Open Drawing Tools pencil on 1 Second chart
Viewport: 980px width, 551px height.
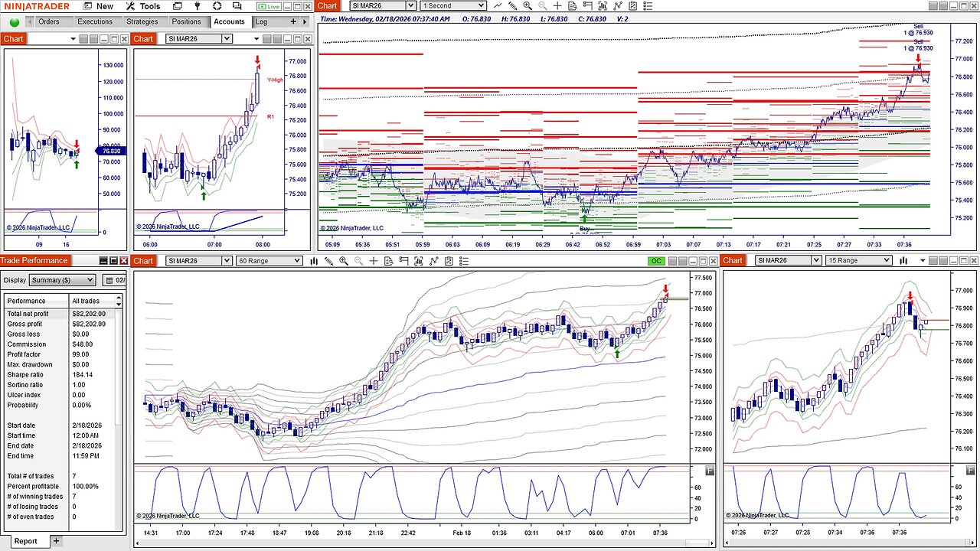(512, 5)
